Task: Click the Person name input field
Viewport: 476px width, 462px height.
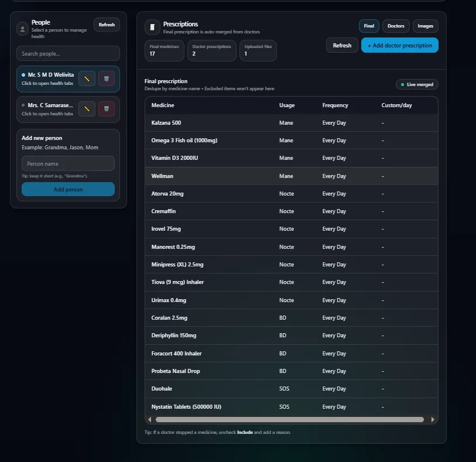Action: click(x=68, y=164)
